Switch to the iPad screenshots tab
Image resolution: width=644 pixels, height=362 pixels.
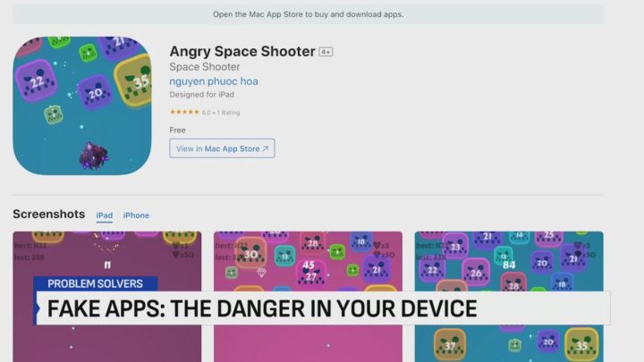point(105,215)
